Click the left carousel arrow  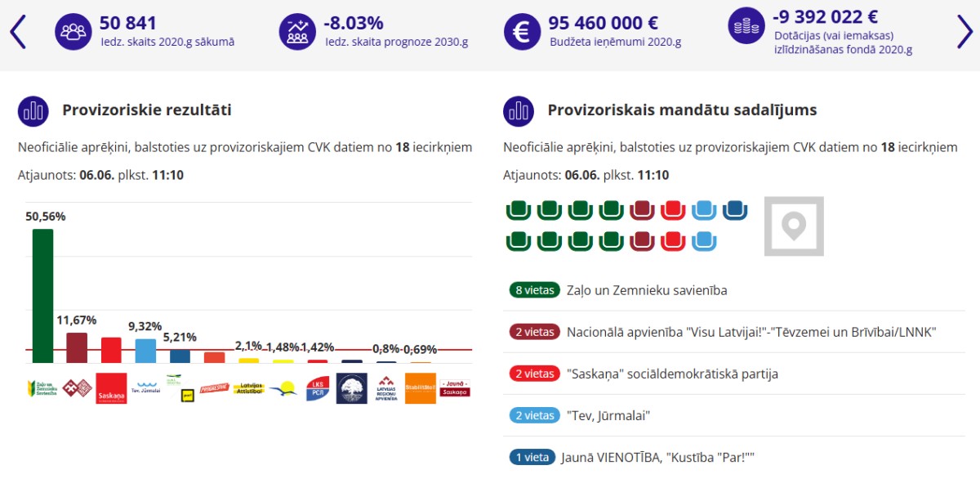pos(18,32)
